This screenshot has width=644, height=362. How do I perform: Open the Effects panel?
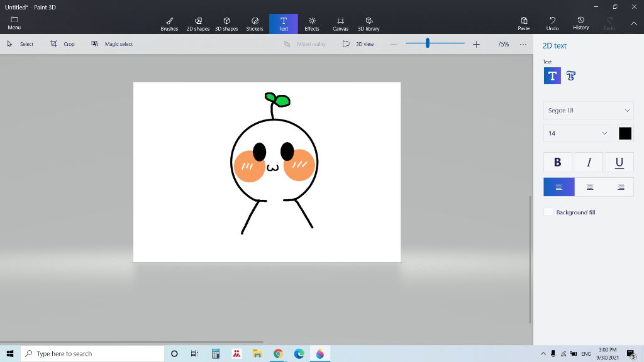click(x=312, y=24)
